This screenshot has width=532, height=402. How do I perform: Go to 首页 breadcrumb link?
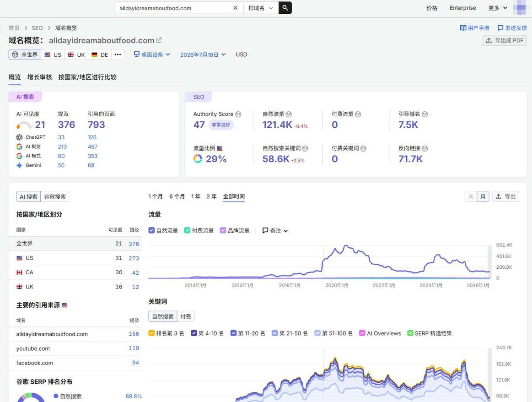pos(14,28)
